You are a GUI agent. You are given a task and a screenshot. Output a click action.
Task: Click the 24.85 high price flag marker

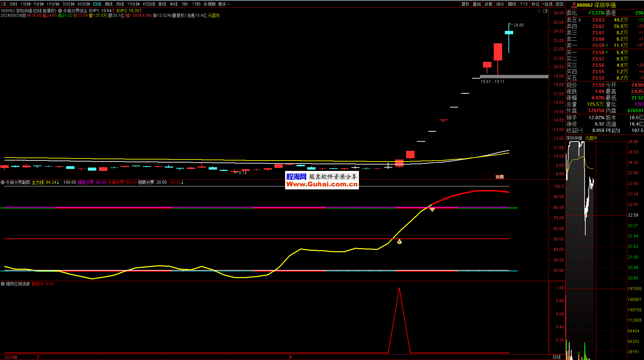click(511, 25)
